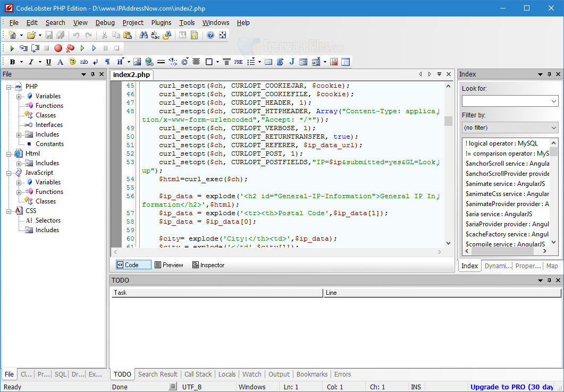Open the Plugins menu

coord(161,23)
